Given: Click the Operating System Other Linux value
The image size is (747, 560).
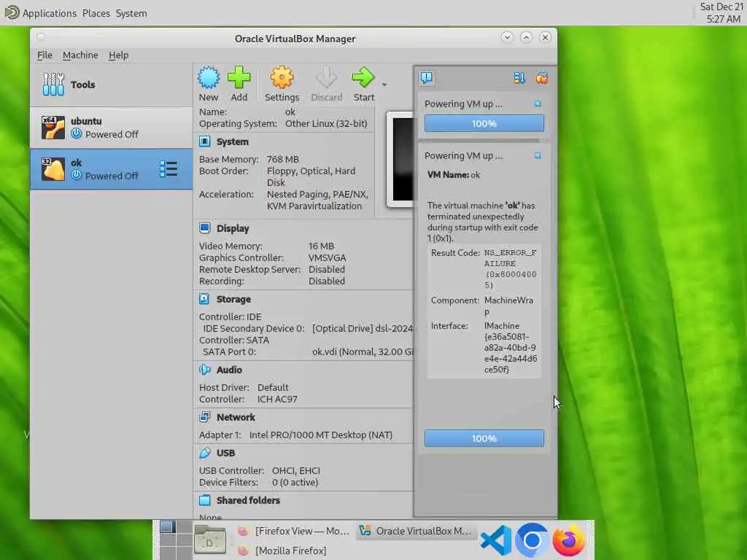Looking at the screenshot, I should coord(326,124).
